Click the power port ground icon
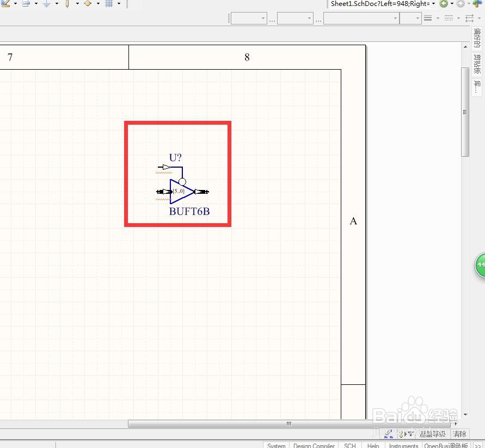This screenshot has width=485, height=448. click(47, 3)
